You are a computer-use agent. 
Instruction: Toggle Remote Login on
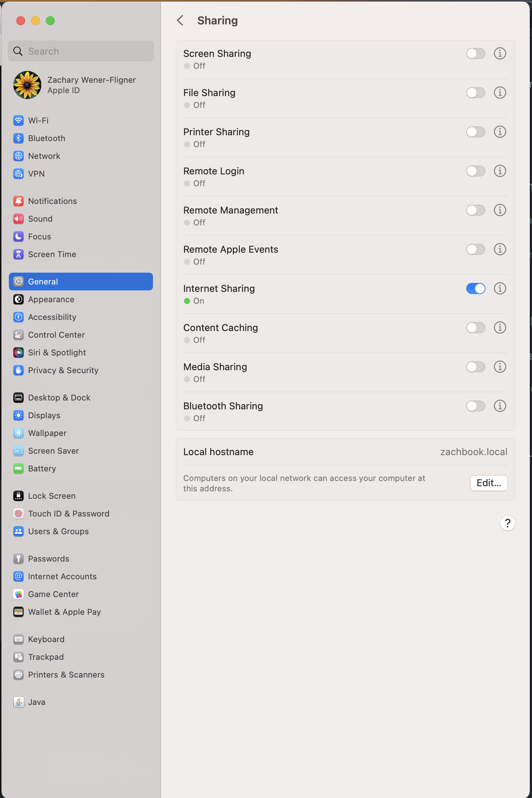coord(475,171)
